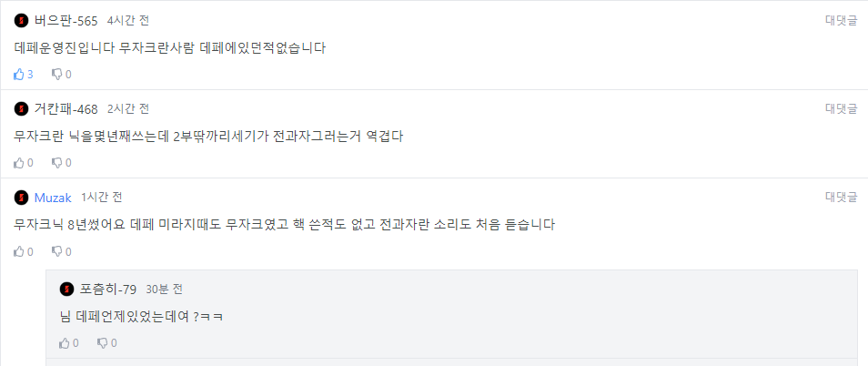Reply to 거칸패-468 via 대댓글

click(x=841, y=109)
